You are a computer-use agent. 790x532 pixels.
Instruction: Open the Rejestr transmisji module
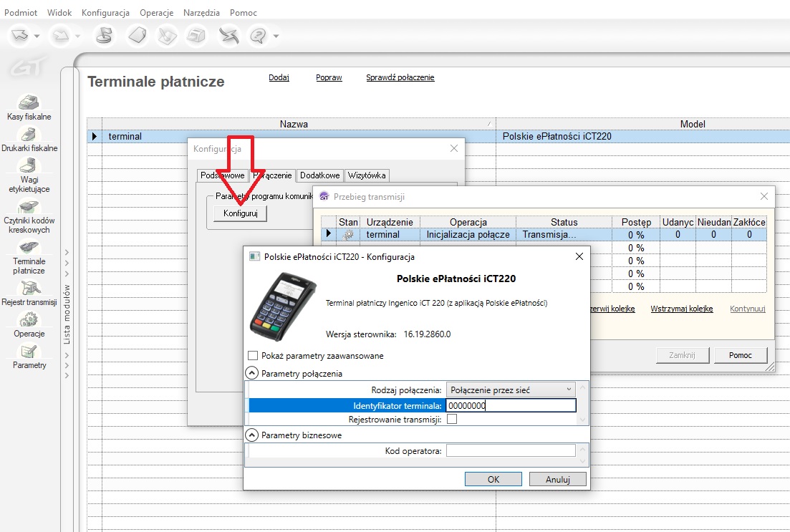(29, 293)
